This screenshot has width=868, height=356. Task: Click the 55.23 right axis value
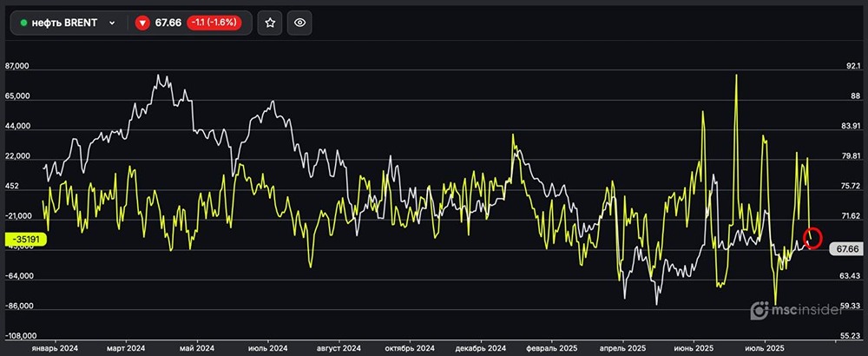tap(849, 335)
